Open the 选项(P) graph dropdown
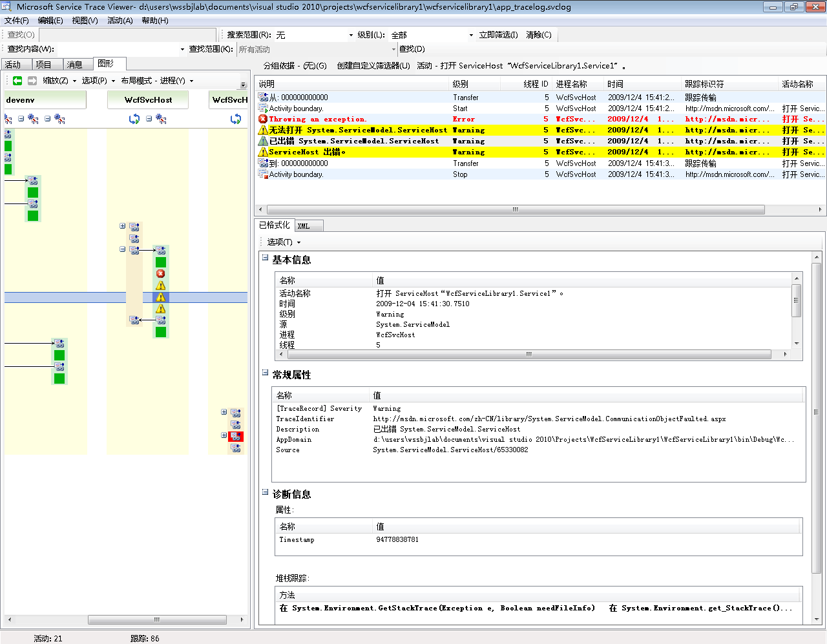 click(98, 81)
